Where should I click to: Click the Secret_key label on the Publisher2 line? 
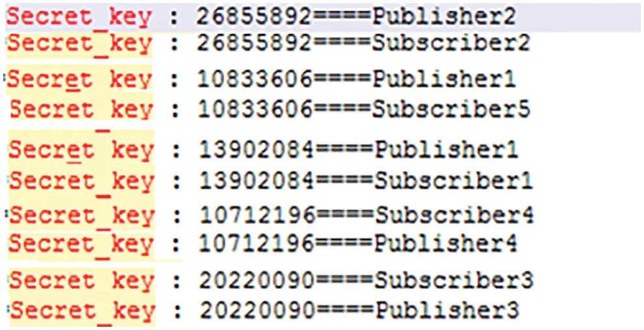[x=79, y=18]
